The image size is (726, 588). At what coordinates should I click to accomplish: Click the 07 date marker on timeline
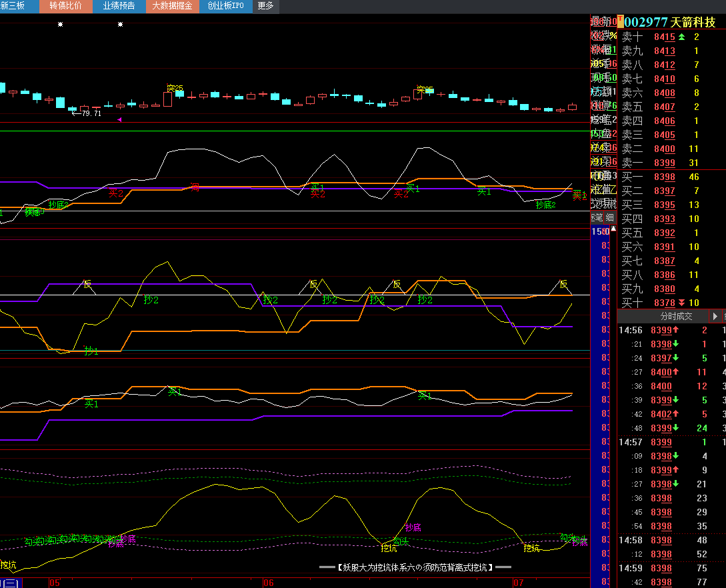click(518, 583)
